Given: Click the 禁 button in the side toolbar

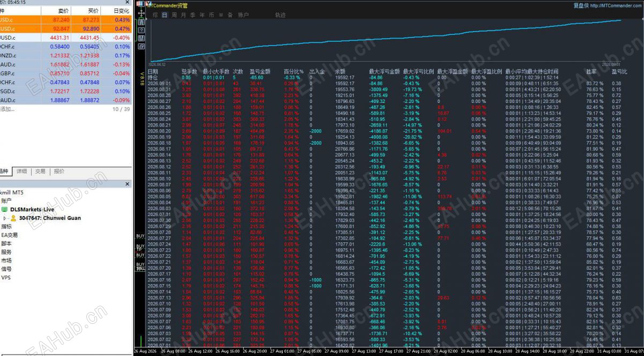Looking at the screenshot, I should (x=141, y=38).
